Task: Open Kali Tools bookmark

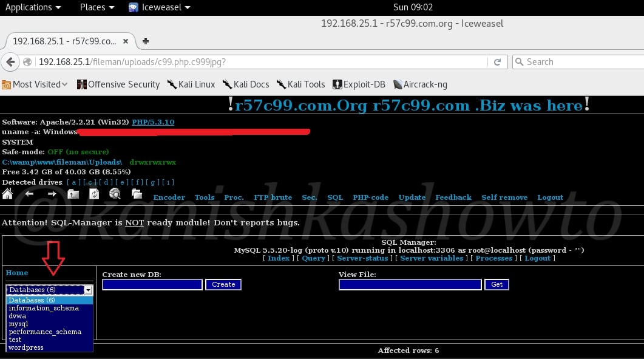Action: click(x=300, y=84)
